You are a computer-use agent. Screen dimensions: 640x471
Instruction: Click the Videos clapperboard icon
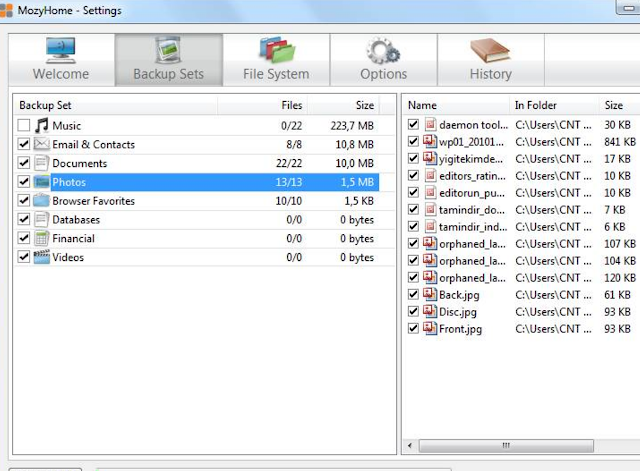[42, 257]
